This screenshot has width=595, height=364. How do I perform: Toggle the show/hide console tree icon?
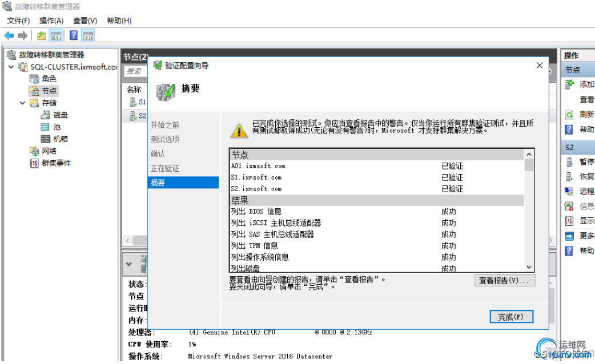tap(55, 35)
